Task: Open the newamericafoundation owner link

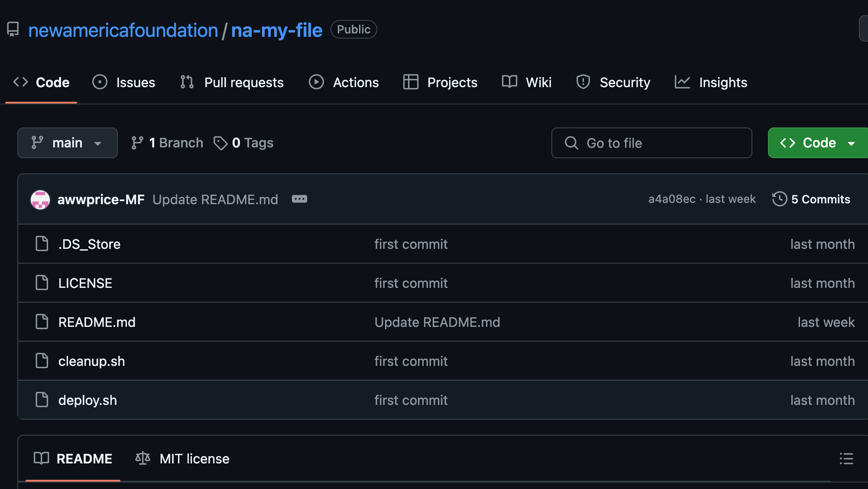Action: coord(123,30)
